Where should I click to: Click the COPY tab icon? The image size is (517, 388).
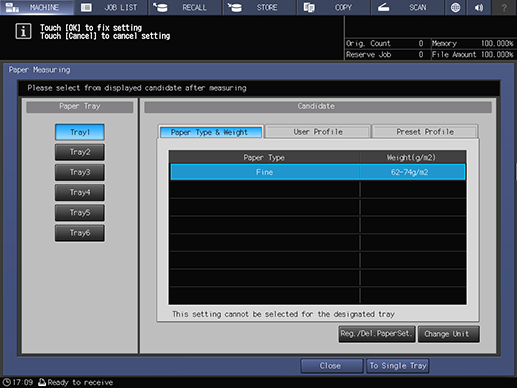tap(309, 7)
